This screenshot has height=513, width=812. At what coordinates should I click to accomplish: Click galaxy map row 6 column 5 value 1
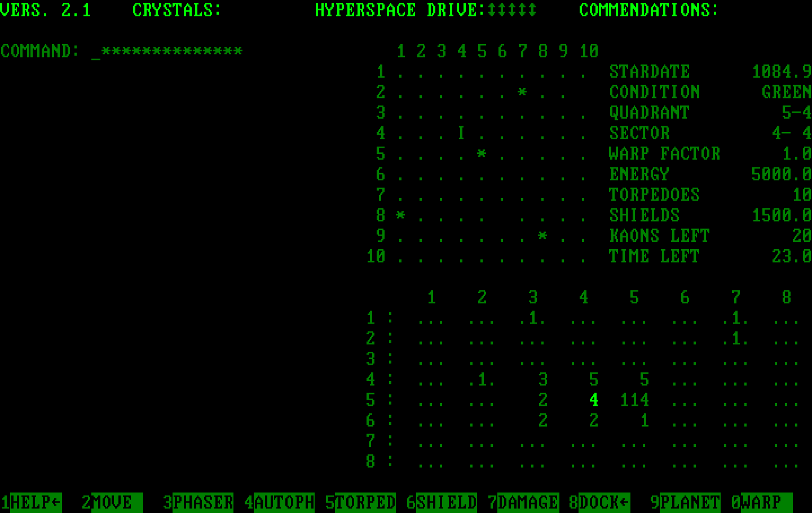tap(644, 421)
